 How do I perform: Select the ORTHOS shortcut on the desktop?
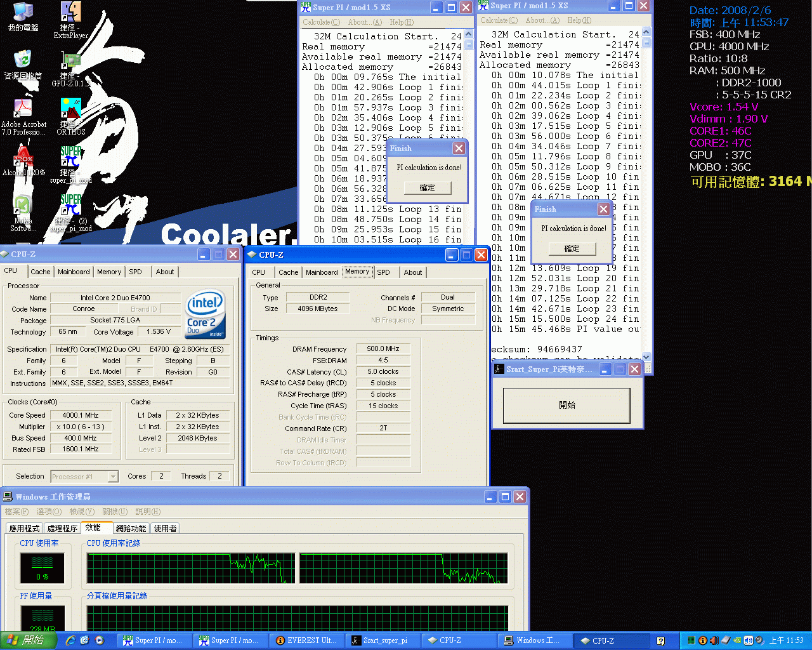point(70,109)
